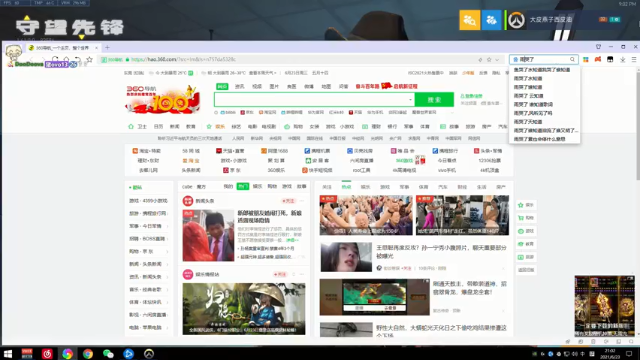Open Windows Start menu
The height and width of the screenshot is (360, 640).
pyautogui.click(x=7, y=353)
